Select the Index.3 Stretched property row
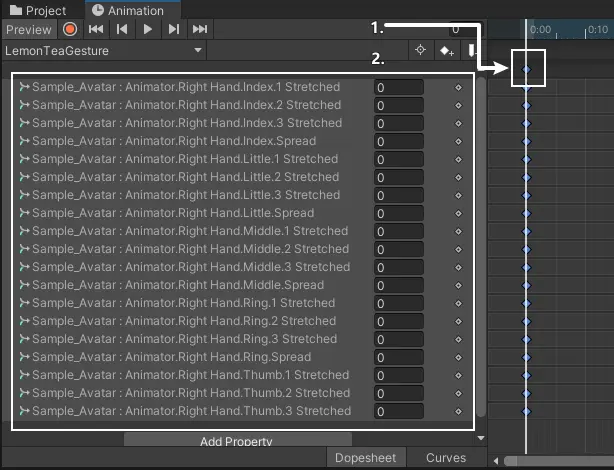The height and width of the screenshot is (470, 614). point(243,123)
